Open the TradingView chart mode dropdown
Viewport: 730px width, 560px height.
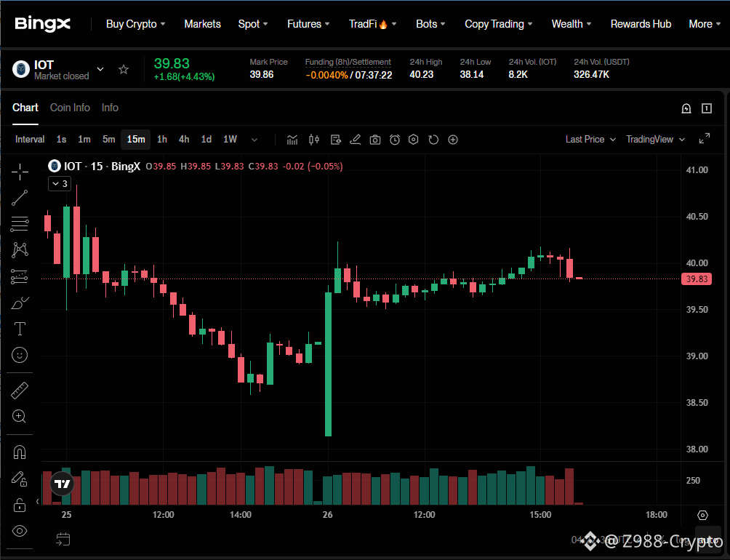[656, 139]
